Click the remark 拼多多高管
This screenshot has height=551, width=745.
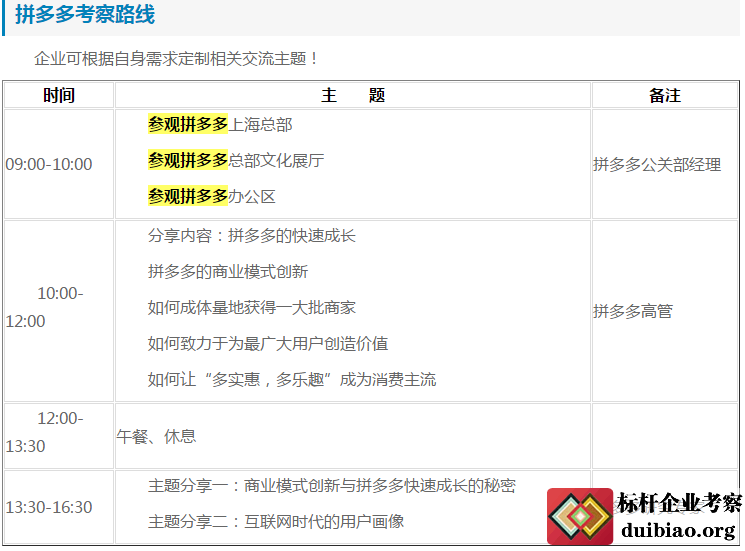coord(633,312)
